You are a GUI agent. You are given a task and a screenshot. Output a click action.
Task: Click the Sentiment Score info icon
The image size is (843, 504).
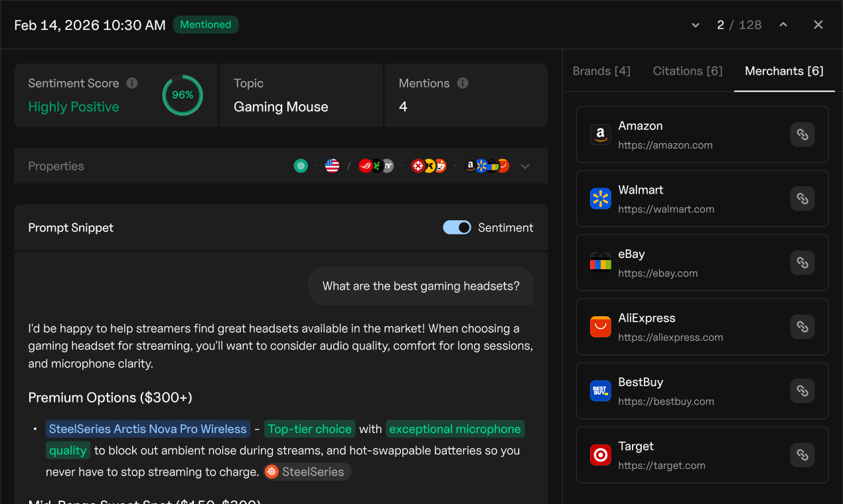coord(132,83)
